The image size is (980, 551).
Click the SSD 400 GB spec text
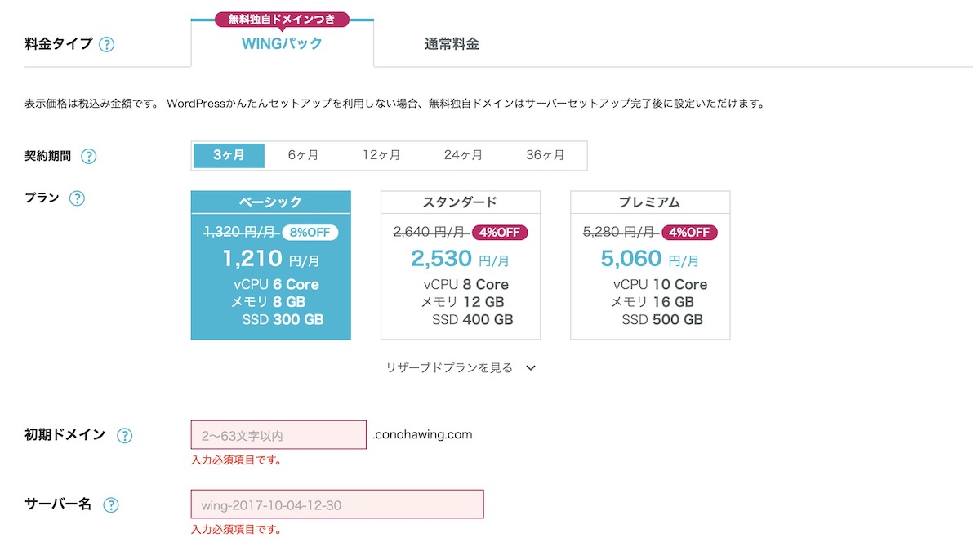click(x=473, y=320)
